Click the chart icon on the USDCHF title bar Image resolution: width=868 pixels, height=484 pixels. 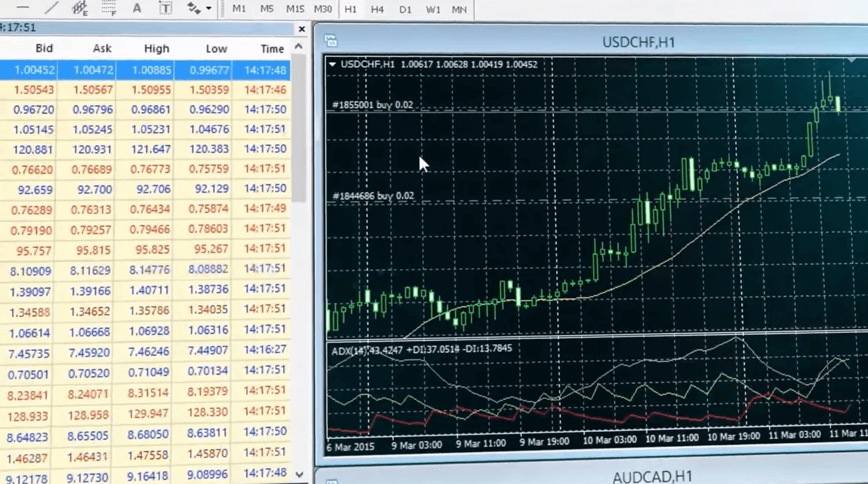pyautogui.click(x=332, y=42)
